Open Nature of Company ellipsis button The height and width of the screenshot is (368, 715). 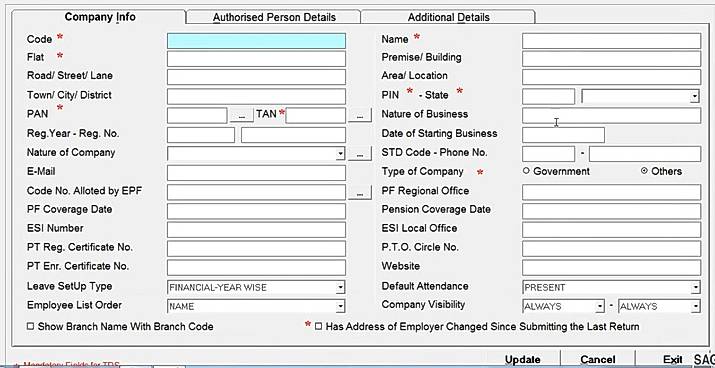(x=360, y=154)
